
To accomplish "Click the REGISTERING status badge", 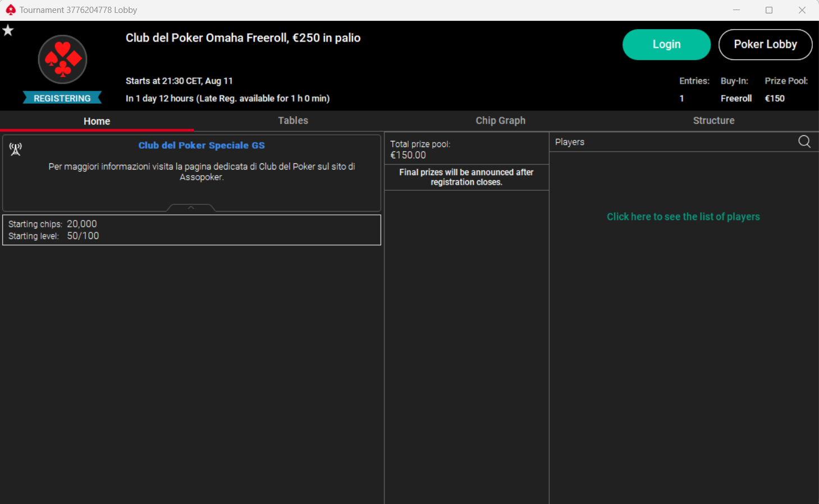I will point(62,98).
